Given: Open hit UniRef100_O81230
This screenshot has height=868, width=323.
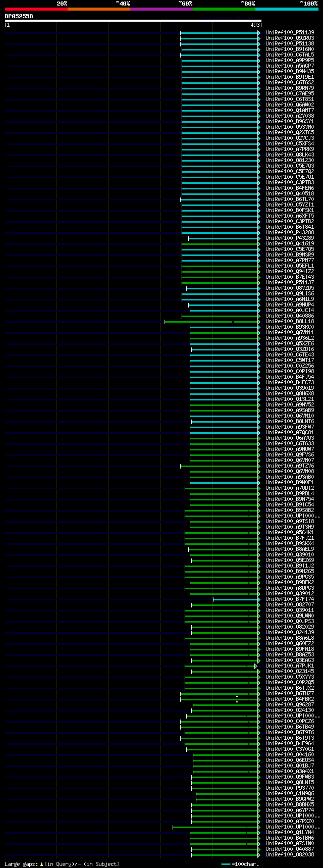Looking at the screenshot, I should point(290,160).
